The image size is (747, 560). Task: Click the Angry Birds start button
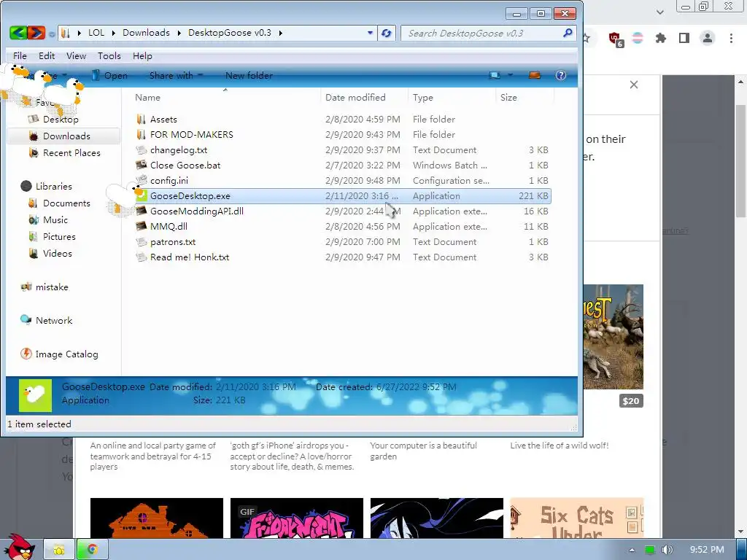[19, 547]
